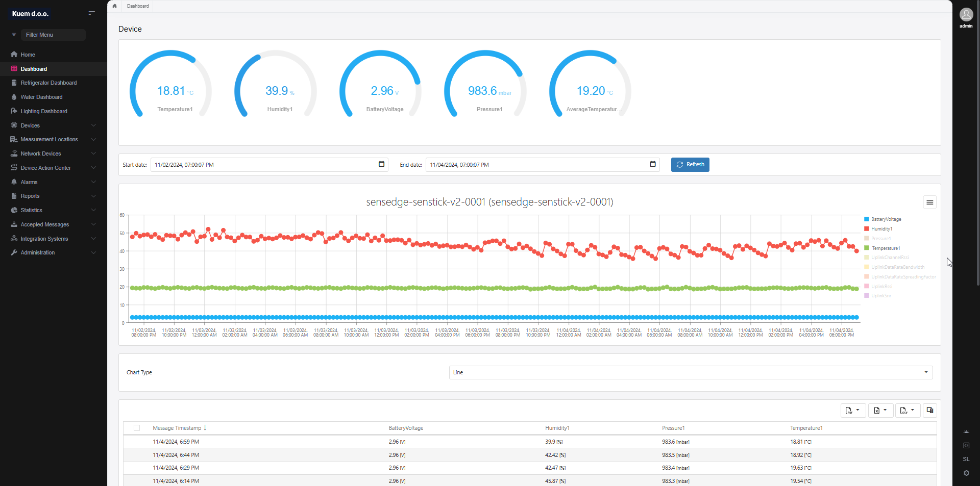Image resolution: width=980 pixels, height=486 pixels.
Task: Open the Refrigerator Dashboard from the sidebar
Action: pos(48,83)
